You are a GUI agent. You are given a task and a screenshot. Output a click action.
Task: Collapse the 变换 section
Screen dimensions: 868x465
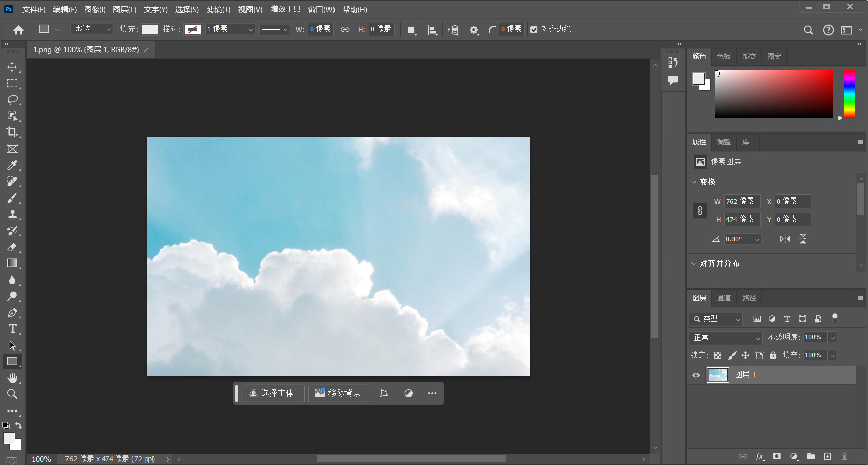(x=694, y=182)
